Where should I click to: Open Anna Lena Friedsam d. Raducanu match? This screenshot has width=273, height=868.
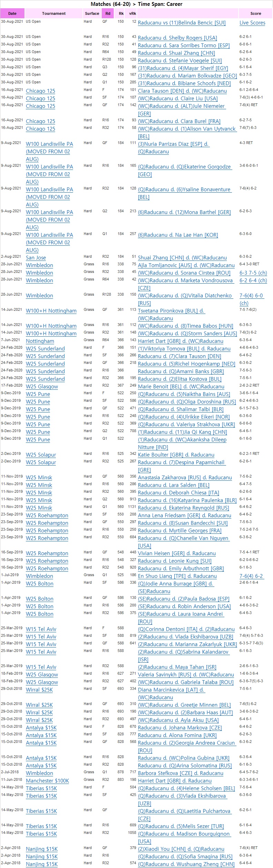(184, 515)
